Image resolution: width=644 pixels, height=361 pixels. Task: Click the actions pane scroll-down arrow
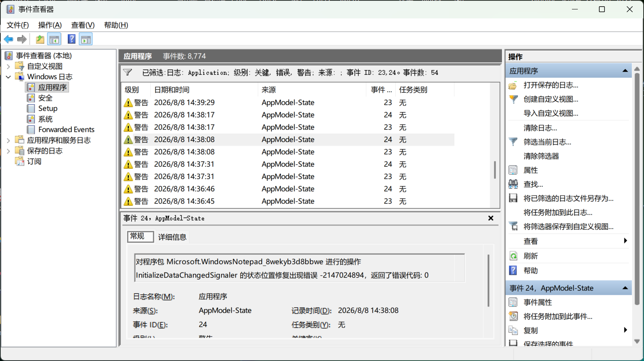point(637,341)
